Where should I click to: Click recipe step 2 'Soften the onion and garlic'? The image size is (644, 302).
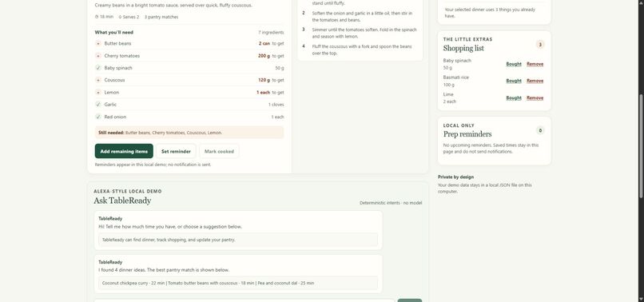[x=362, y=17]
